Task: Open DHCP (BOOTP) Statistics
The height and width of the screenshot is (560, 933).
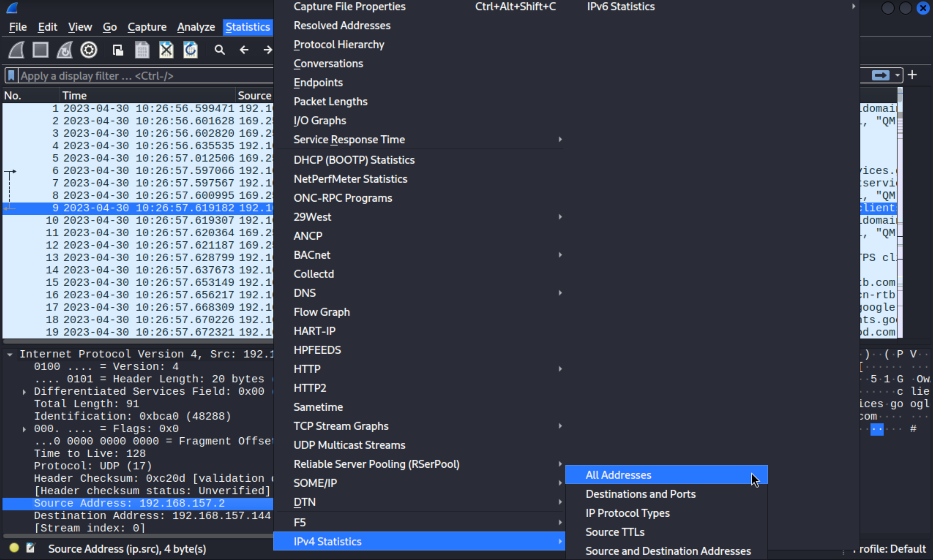Action: 419,160
